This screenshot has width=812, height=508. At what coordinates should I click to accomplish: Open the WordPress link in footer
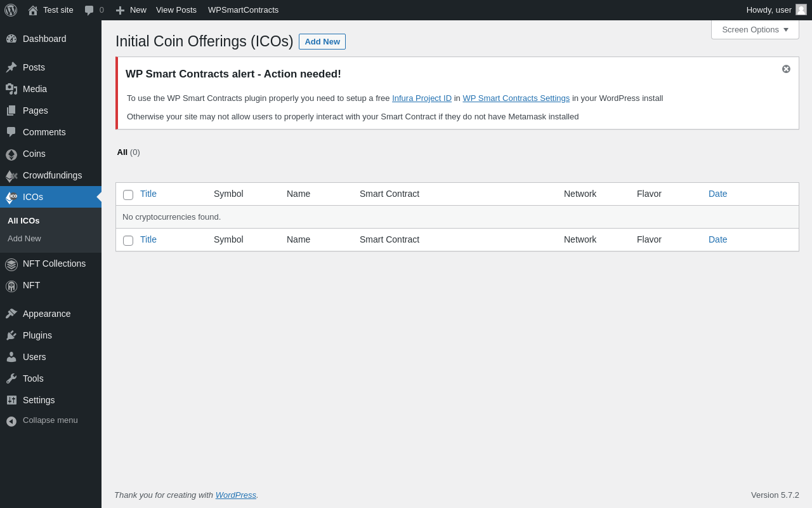236,495
